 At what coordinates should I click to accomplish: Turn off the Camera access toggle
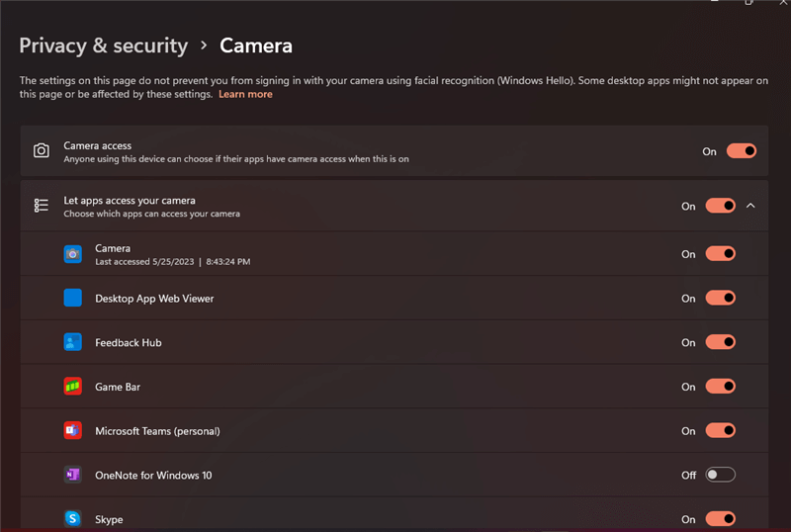741,151
